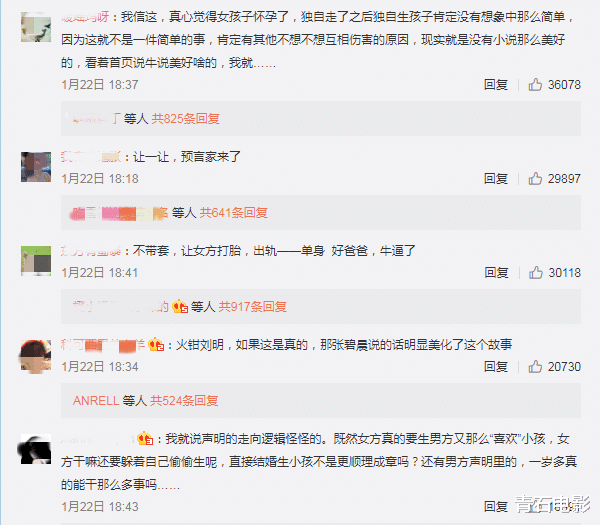The image size is (600, 525).
Task: Click crown badge beside last commenter's name
Action: click(x=145, y=439)
